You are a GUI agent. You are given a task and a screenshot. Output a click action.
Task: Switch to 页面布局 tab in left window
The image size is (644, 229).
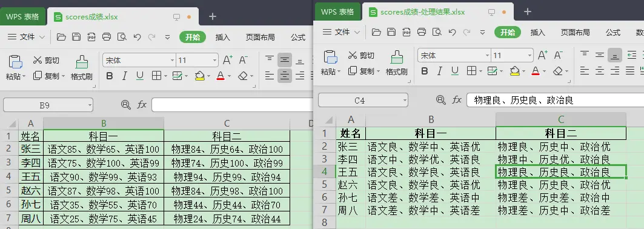(x=260, y=38)
